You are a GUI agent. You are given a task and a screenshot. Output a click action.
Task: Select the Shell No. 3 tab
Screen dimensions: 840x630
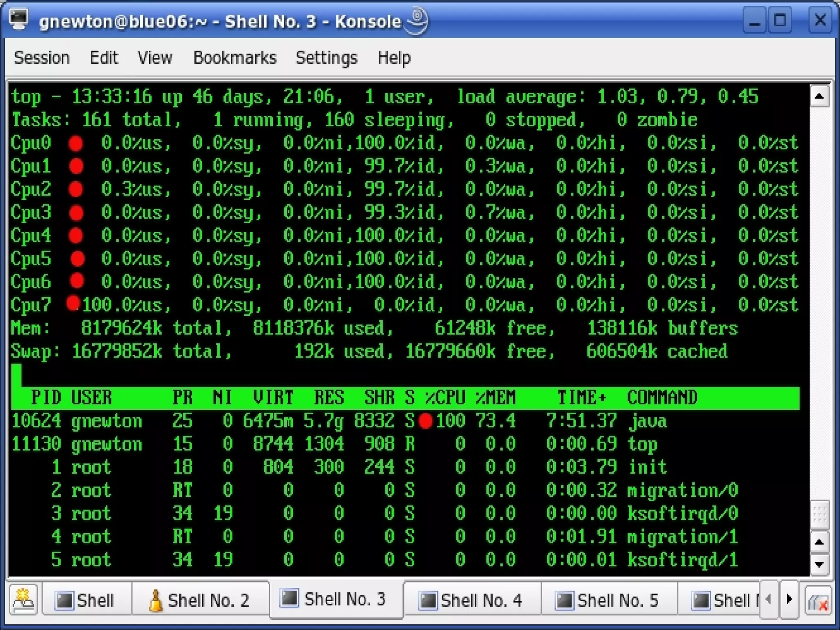tap(336, 599)
